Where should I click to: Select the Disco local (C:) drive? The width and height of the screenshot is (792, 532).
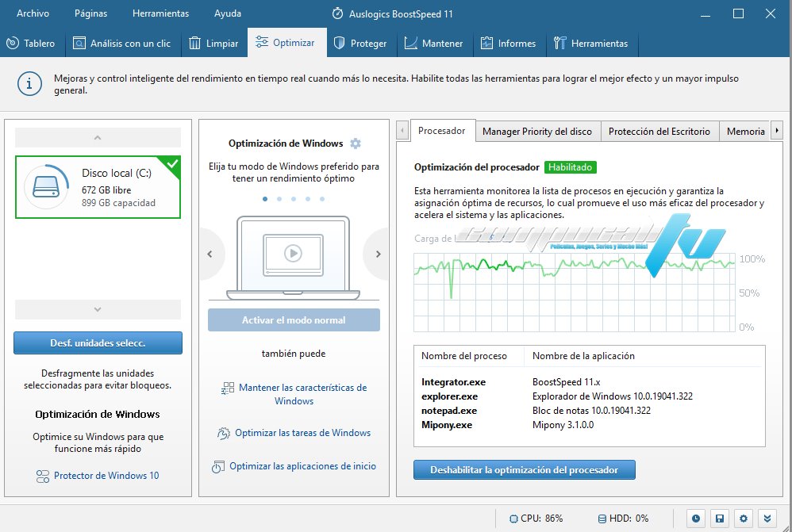pyautogui.click(x=98, y=186)
